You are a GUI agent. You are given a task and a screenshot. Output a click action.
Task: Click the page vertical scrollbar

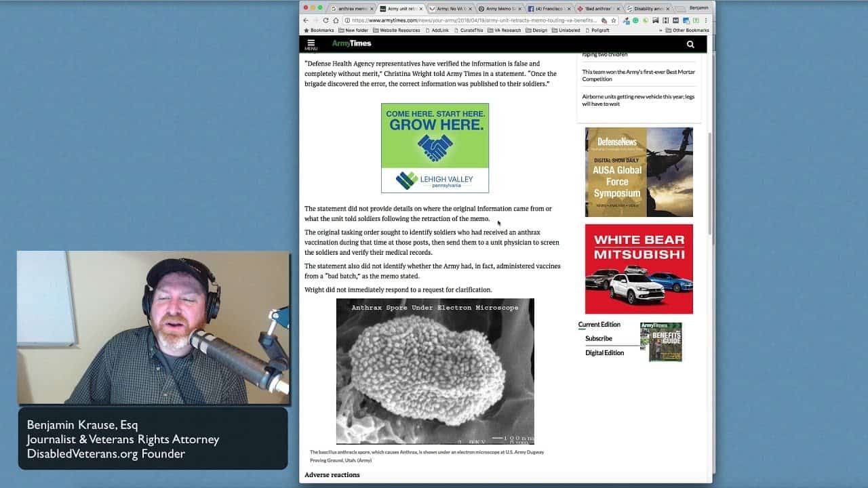709,183
